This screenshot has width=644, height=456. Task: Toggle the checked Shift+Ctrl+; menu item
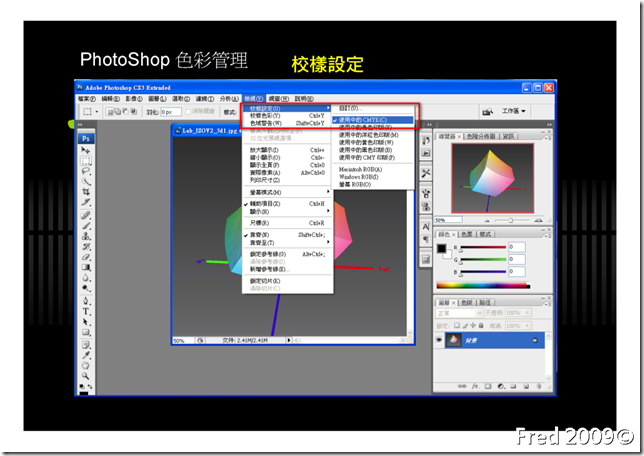coord(287,235)
